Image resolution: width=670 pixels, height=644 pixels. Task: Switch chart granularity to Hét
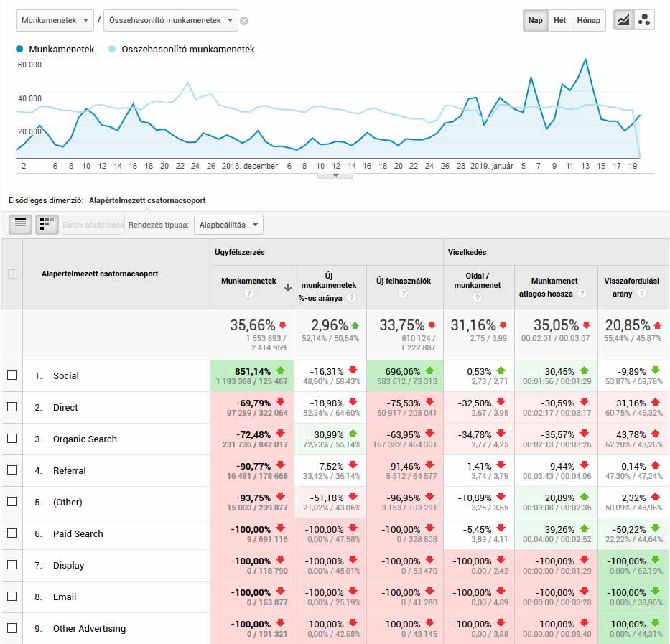click(x=560, y=20)
